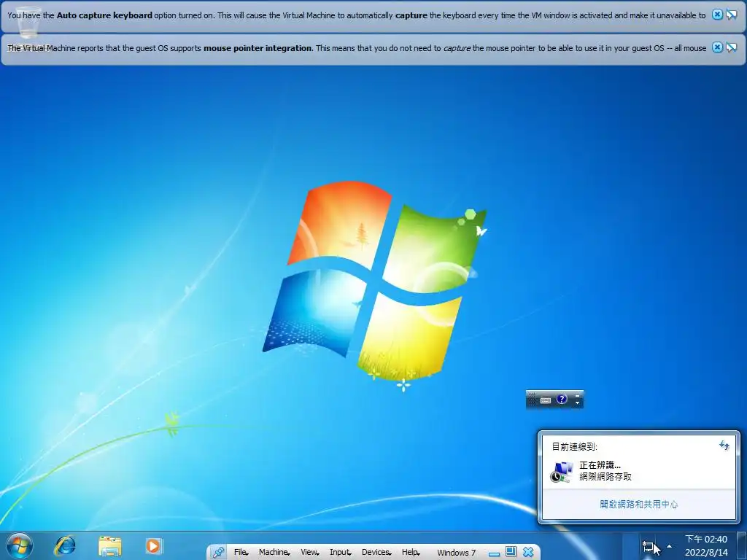Click the Show Desktop strip
Screen dimensions: 747x560
coord(742,546)
